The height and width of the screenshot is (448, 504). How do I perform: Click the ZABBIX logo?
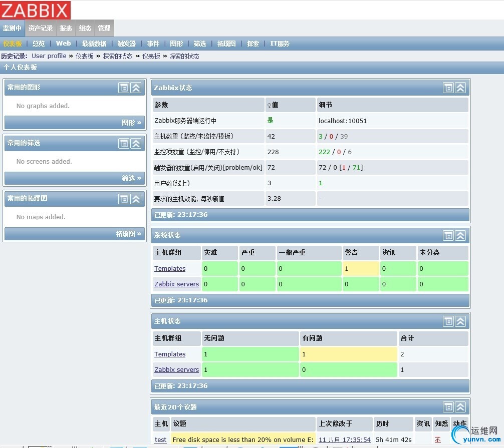tap(36, 10)
